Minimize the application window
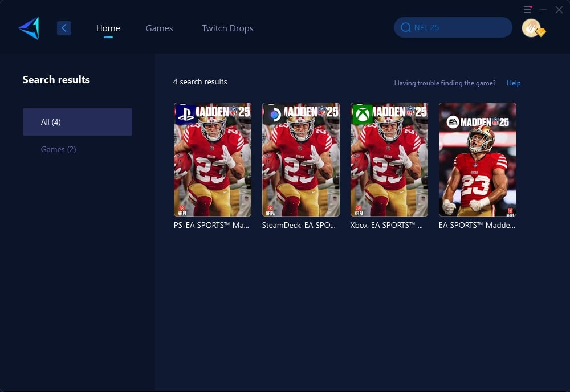Viewport: 570px width, 392px height. click(x=543, y=10)
